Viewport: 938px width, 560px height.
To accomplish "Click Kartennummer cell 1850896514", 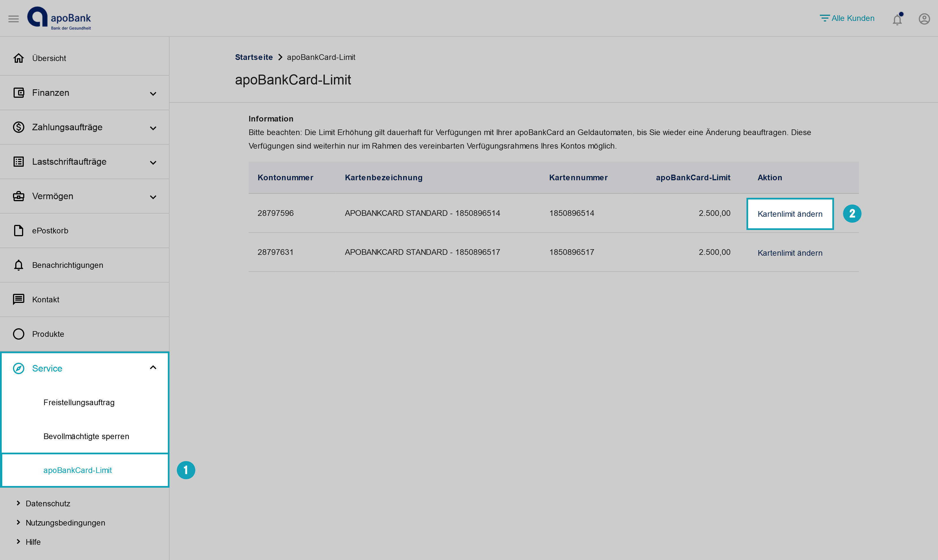I will click(572, 213).
